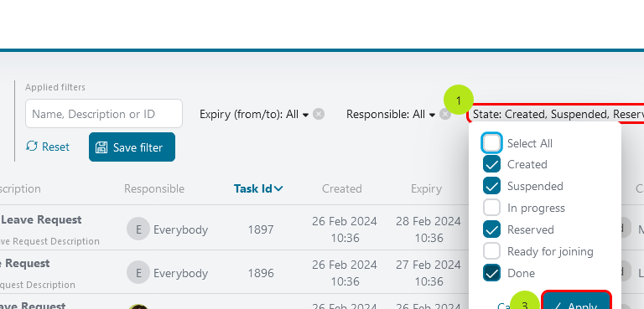Click the Reset refresh icon
This screenshot has width=644, height=309.
tap(32, 146)
